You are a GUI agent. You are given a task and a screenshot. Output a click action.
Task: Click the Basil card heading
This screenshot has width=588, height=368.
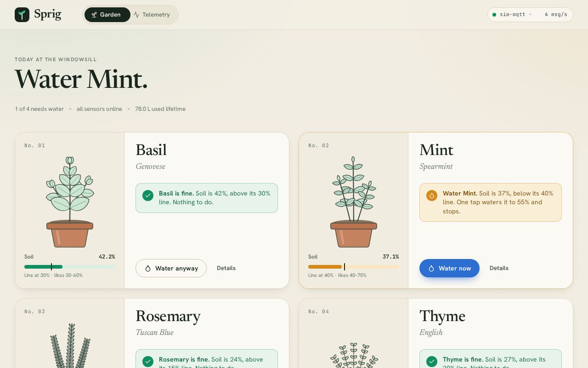151,150
